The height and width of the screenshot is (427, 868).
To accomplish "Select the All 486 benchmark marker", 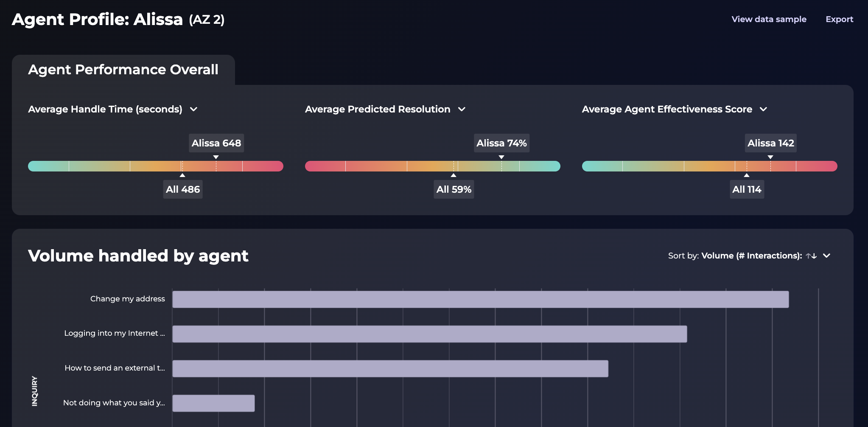I will [183, 189].
